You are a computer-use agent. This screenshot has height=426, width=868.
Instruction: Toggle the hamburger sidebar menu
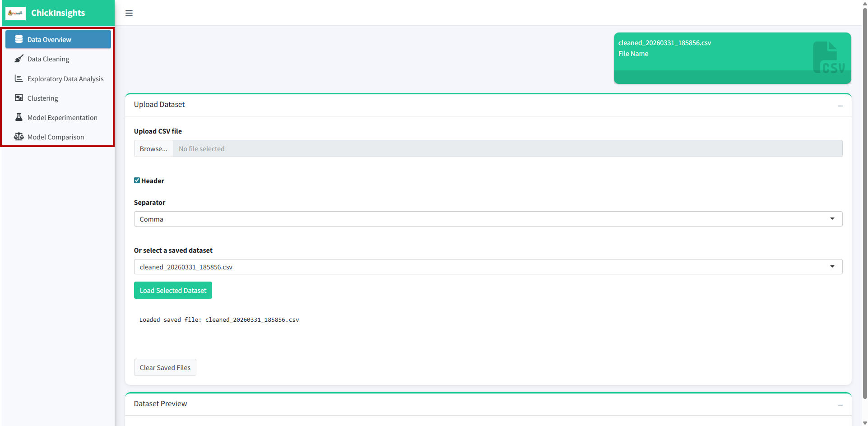(129, 13)
